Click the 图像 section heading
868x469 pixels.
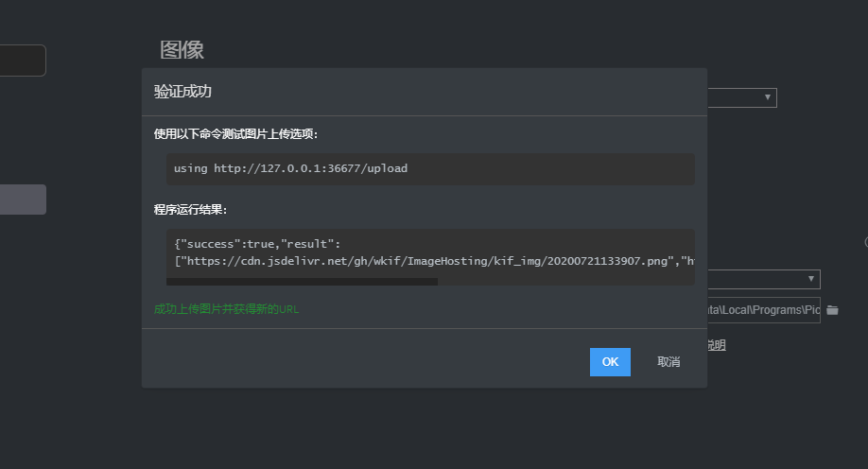182,50
